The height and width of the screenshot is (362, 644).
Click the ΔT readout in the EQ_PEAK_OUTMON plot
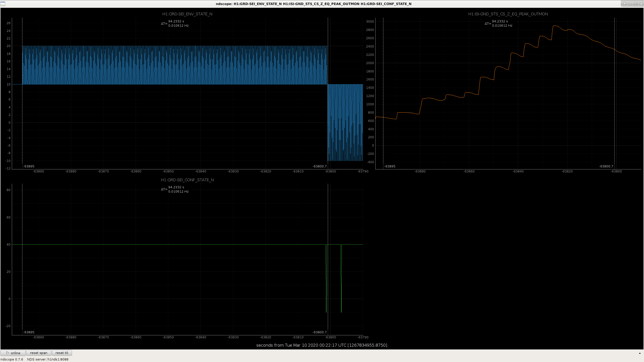pyautogui.click(x=499, y=23)
